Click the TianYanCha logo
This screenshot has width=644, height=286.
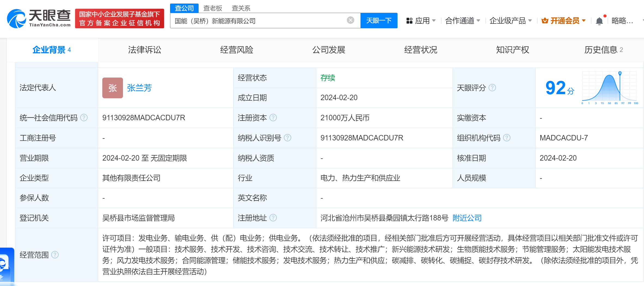39,19
